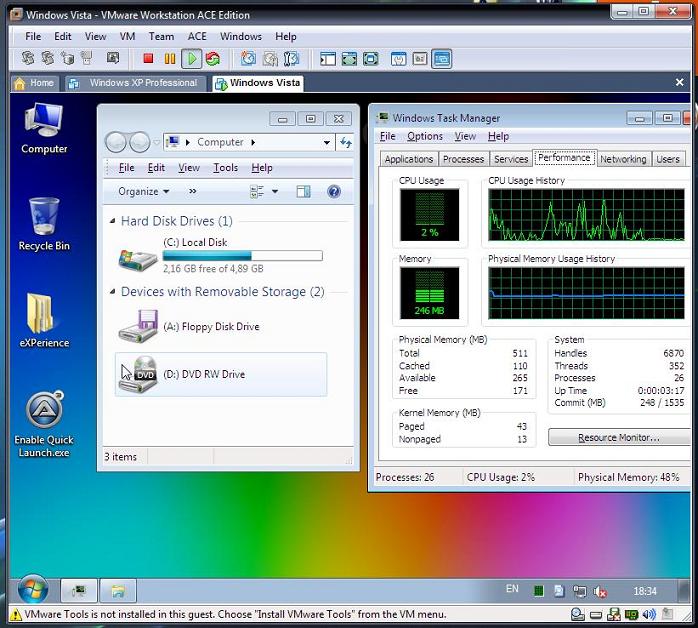Collapse Devices with Removable Storage group

tap(113, 292)
